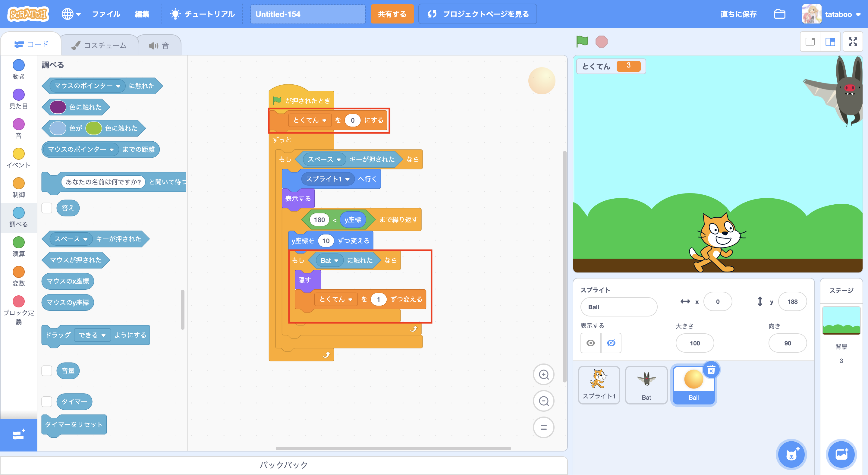This screenshot has width=868, height=475.
Task: Enter full screen stage mode
Action: pos(853,42)
